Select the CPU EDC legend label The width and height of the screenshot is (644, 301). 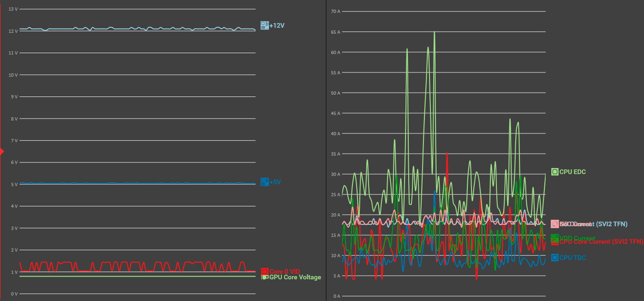(x=572, y=172)
